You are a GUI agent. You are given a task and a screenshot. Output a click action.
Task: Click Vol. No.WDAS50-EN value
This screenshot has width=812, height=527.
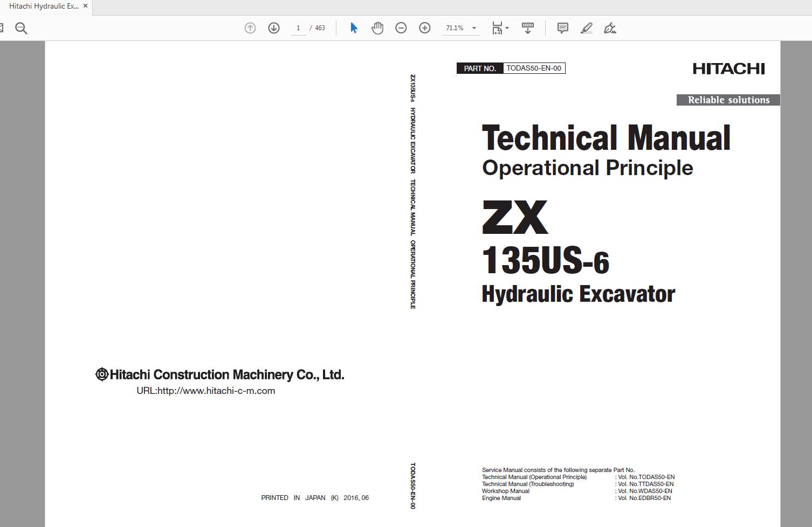645,491
